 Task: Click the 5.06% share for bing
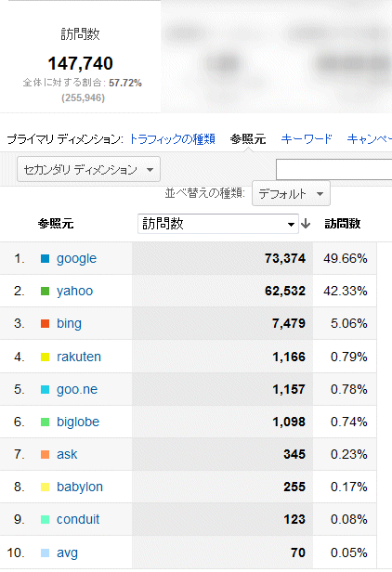point(349,323)
